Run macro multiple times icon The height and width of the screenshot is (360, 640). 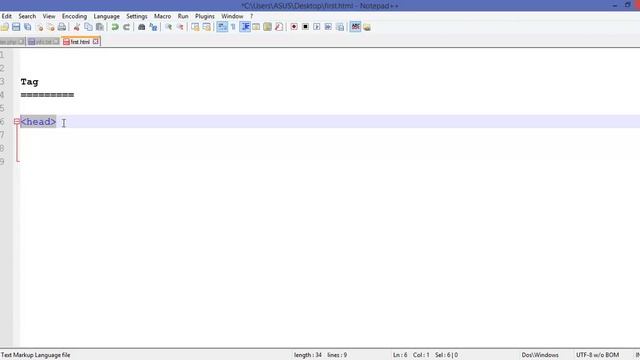click(328, 27)
